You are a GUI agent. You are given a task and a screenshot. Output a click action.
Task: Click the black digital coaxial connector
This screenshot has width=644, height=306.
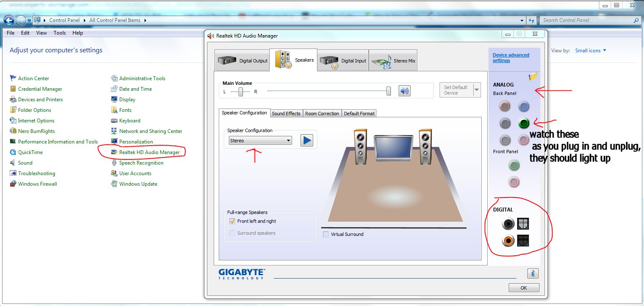[508, 224]
